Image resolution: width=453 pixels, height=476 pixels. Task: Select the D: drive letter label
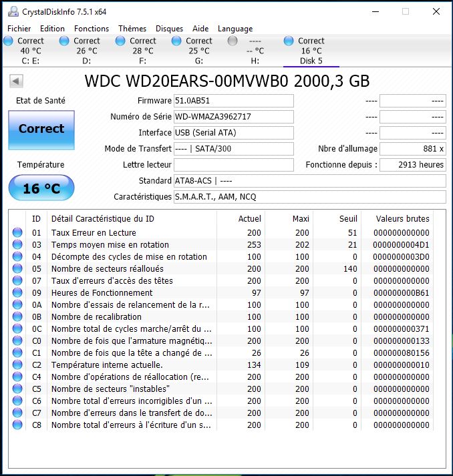(x=87, y=61)
